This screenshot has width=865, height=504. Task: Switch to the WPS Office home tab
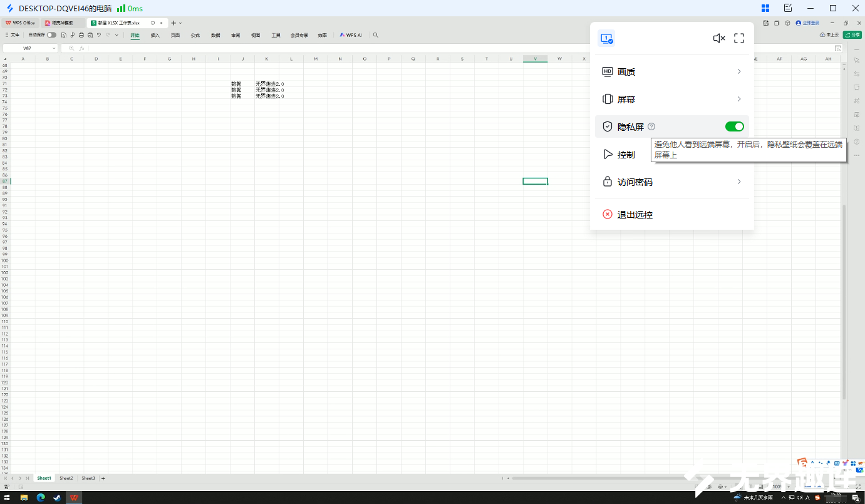click(x=21, y=23)
